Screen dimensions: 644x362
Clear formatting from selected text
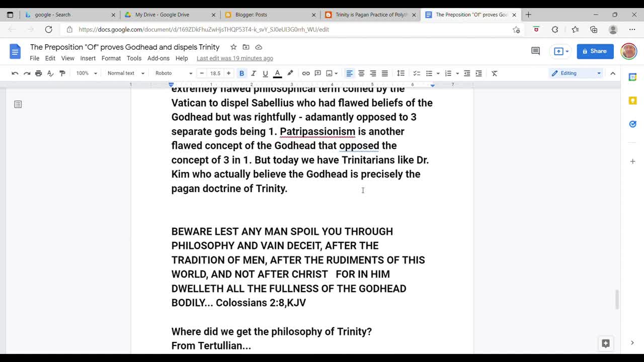coord(495,73)
